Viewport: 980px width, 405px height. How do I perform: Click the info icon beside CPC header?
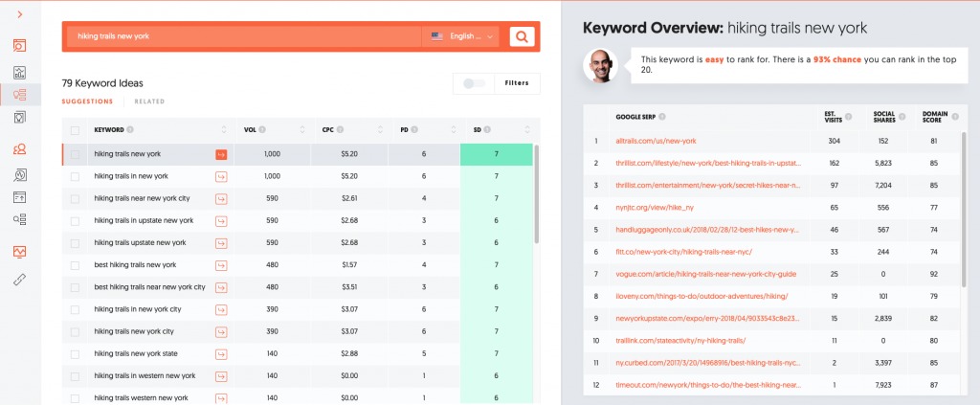340,130
